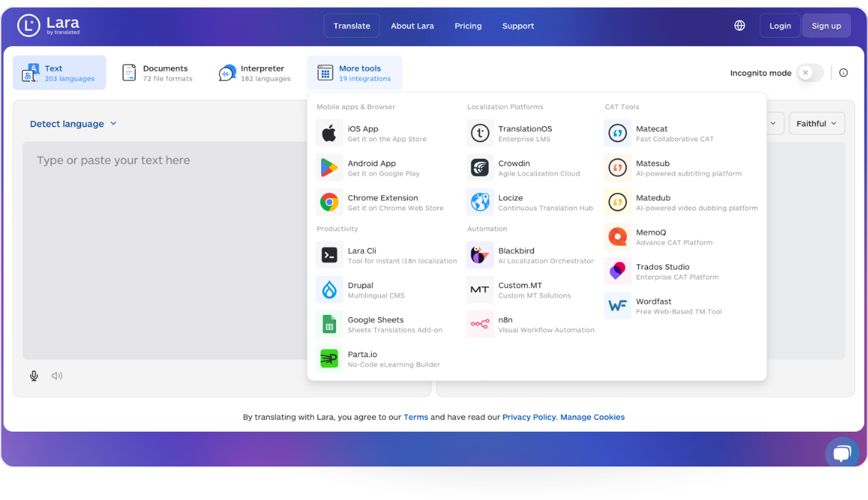This screenshot has height=500, width=868.
Task: Click the speaker listen icon
Action: point(57,375)
